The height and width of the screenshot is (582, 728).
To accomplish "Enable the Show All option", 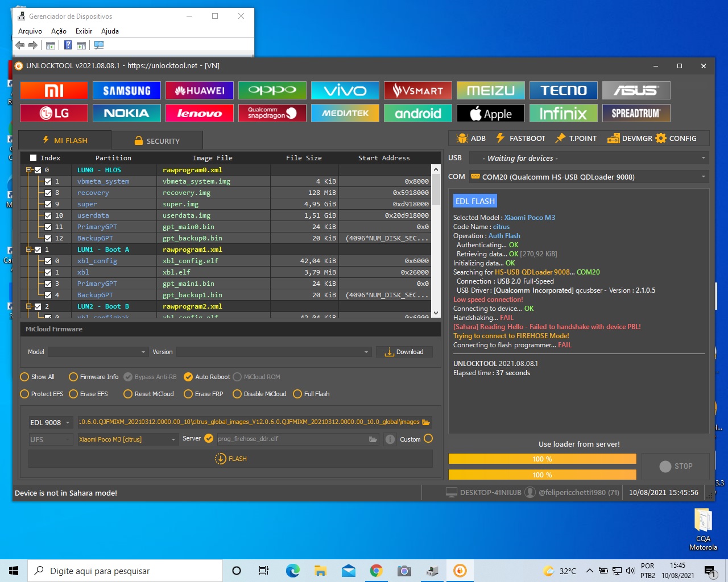I will 38,377.
